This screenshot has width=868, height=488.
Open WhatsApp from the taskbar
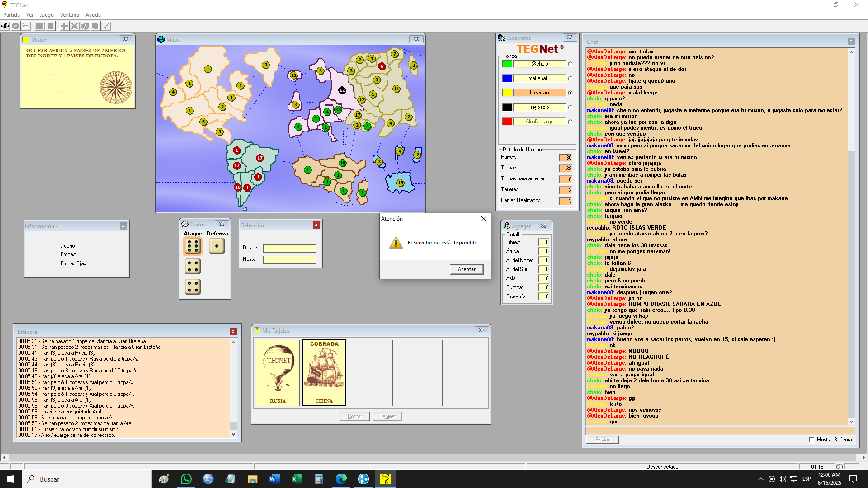tap(186, 479)
